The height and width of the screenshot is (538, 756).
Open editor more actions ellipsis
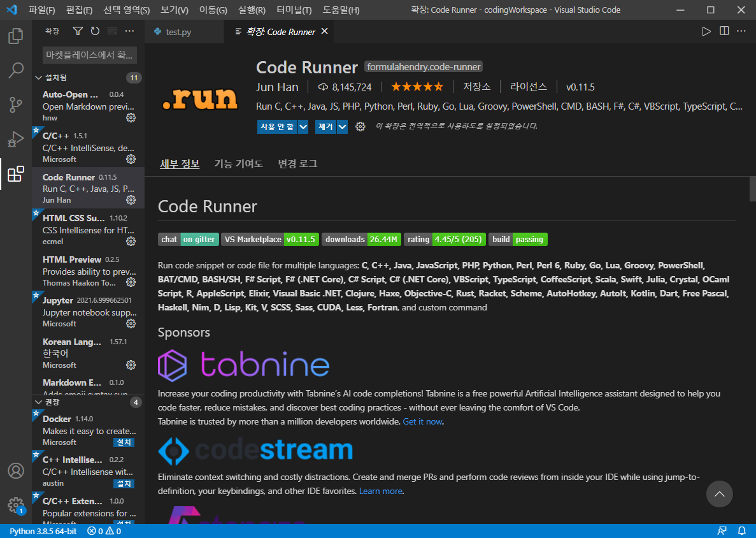(x=741, y=31)
